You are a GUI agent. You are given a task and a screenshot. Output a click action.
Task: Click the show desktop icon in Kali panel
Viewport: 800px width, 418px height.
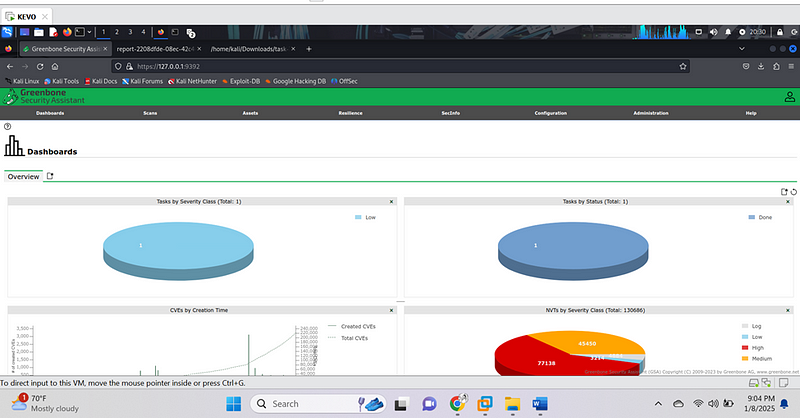[24, 32]
